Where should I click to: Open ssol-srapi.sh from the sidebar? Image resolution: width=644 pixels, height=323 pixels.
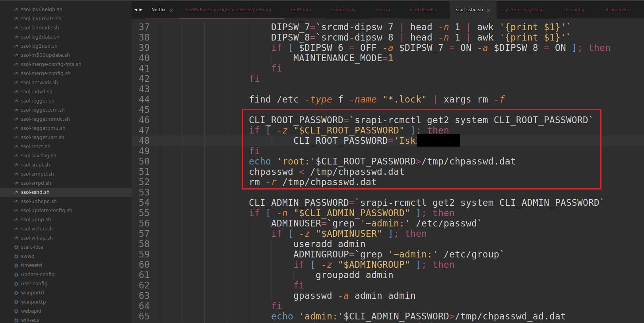point(35,165)
